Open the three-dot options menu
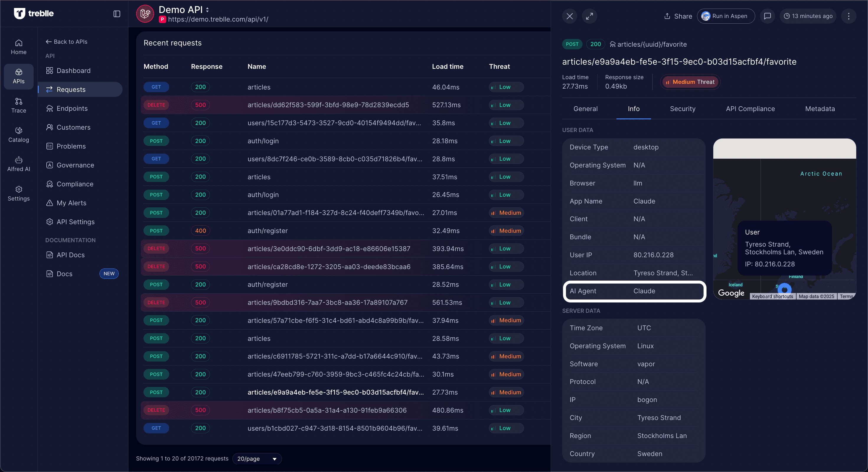 849,16
